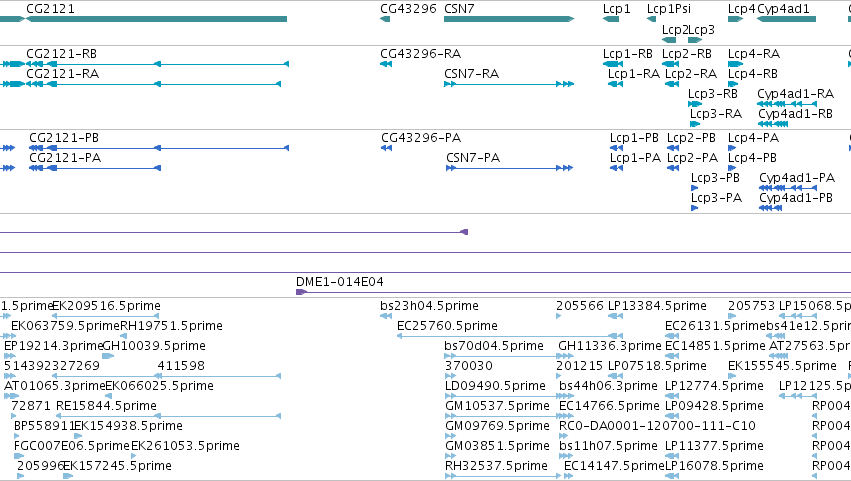This screenshot has height=481, width=851.
Task: Select the CG2121 gene bar
Action: coord(156,19)
